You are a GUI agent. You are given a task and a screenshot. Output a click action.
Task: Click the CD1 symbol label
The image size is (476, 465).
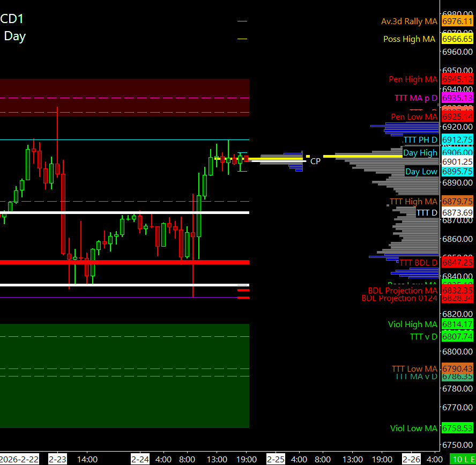(x=12, y=19)
